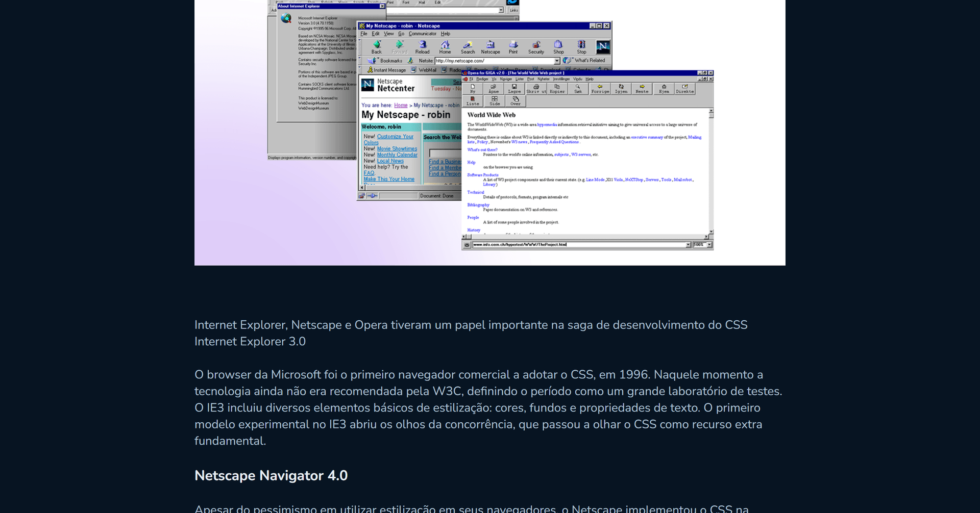Click the browsers screenshot image
The height and width of the screenshot is (513, 980).
click(490, 133)
